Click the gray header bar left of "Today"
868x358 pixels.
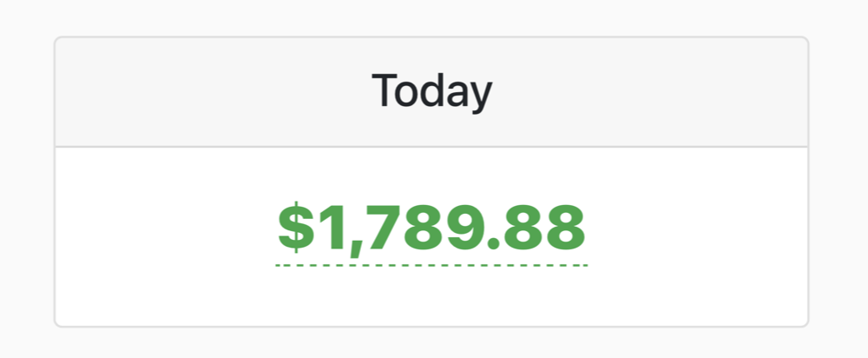208,92
